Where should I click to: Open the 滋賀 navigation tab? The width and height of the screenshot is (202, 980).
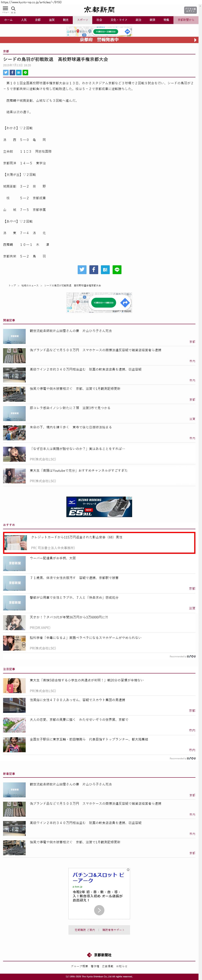point(52,20)
